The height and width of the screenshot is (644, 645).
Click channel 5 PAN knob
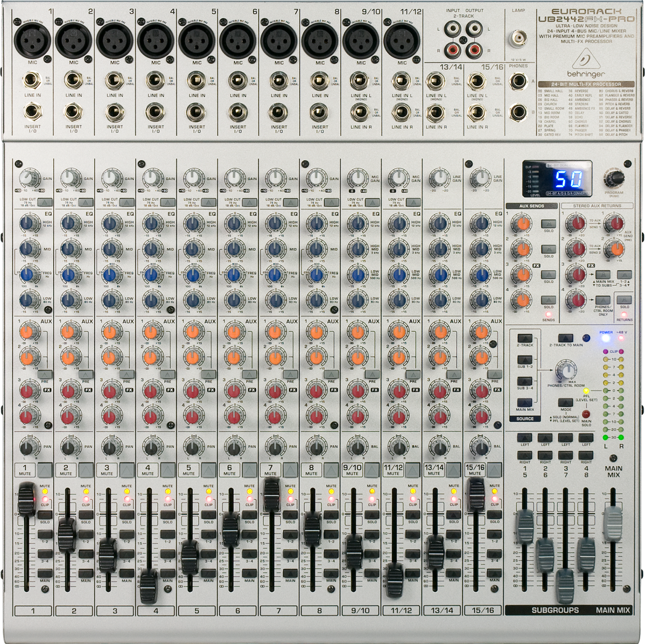click(190, 446)
